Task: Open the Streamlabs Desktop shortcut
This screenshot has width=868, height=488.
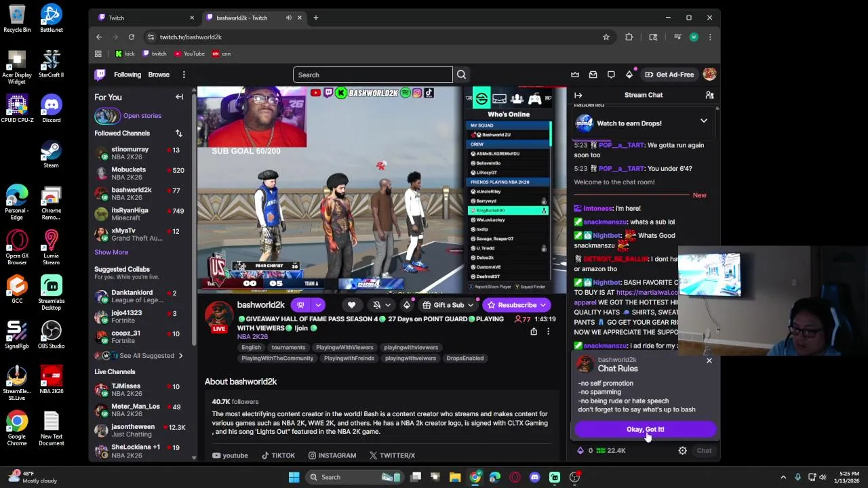Action: 51,293
